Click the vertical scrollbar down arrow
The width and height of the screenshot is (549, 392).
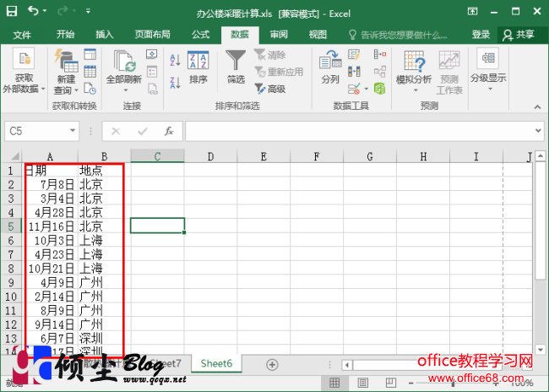click(541, 349)
